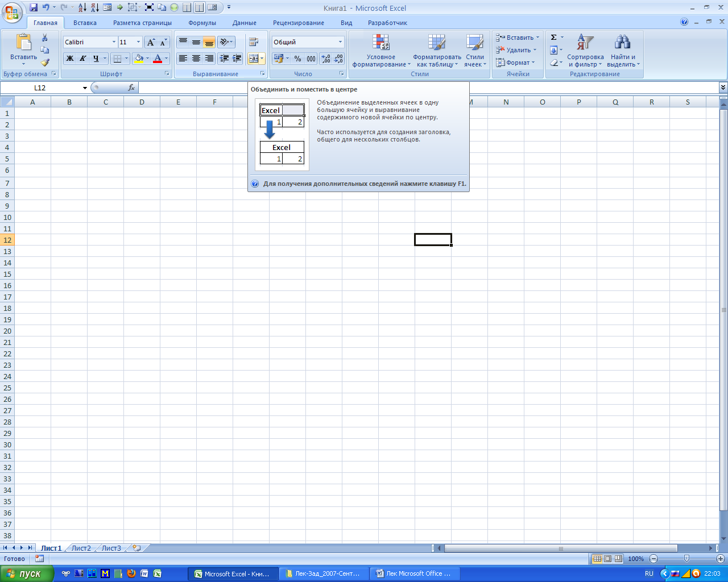The image size is (728, 582).
Task: Copy selection in clipboard group
Action: [45, 50]
